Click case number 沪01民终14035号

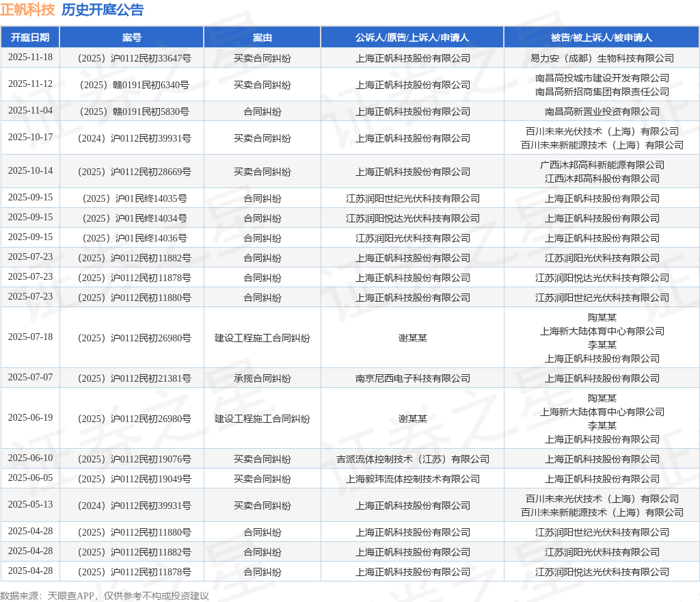(x=135, y=198)
